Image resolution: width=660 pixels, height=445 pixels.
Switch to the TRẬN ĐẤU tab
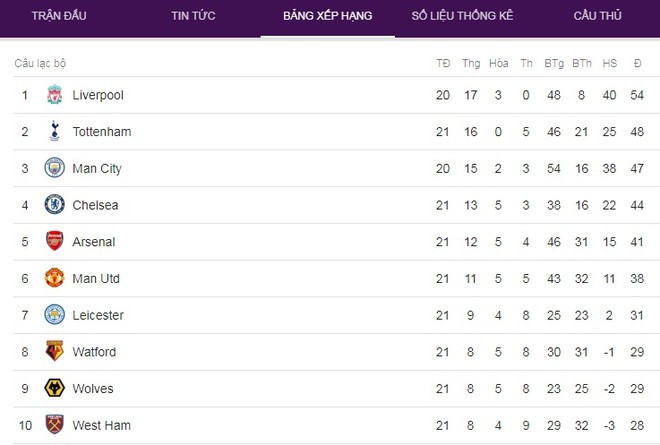(x=59, y=16)
